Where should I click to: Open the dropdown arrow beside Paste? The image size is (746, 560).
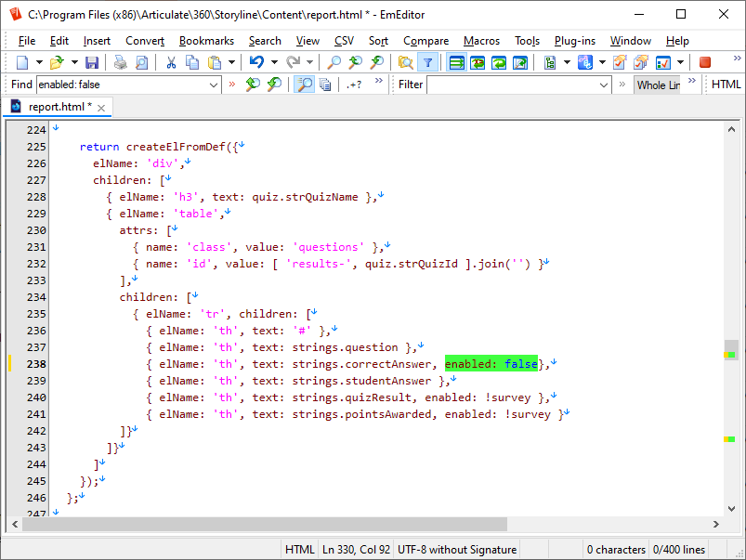click(x=231, y=62)
